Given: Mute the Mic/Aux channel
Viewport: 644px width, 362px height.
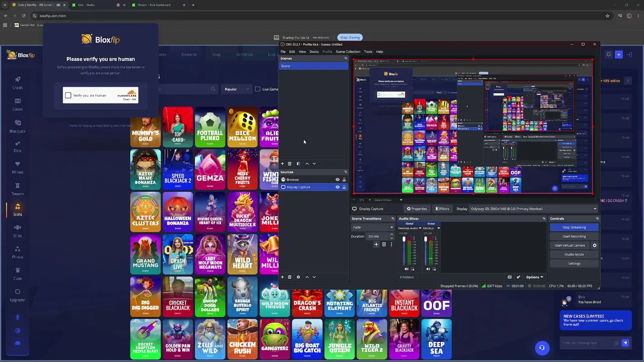Looking at the screenshot, I should click(428, 269).
